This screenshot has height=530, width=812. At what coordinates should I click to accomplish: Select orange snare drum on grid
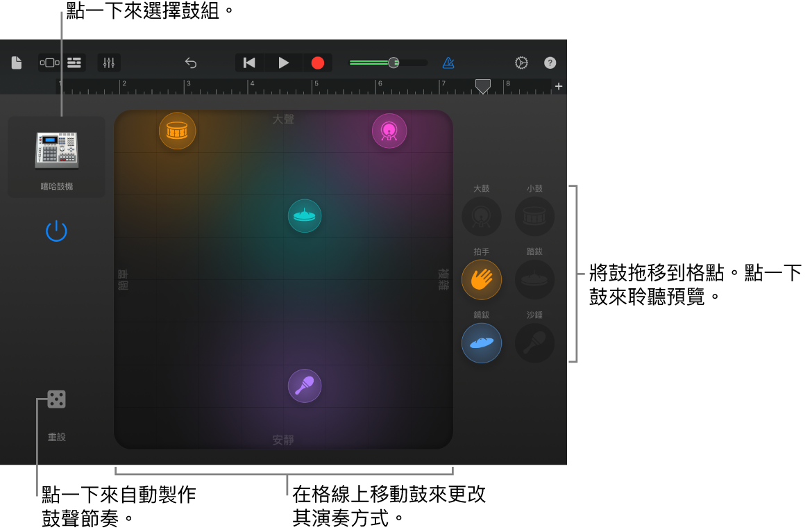(x=177, y=131)
